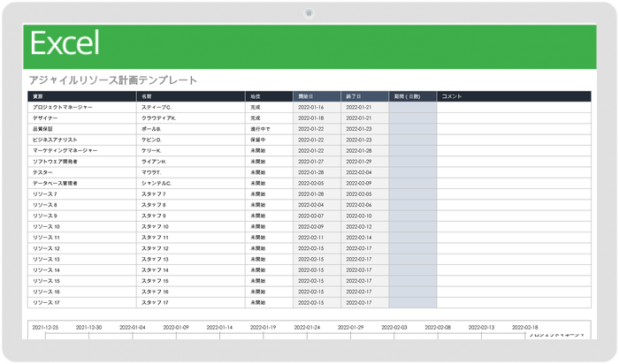Image resolution: width=619 pixels, height=364 pixels.
Task: Select the name cell マウラT.
Action: pos(191,172)
